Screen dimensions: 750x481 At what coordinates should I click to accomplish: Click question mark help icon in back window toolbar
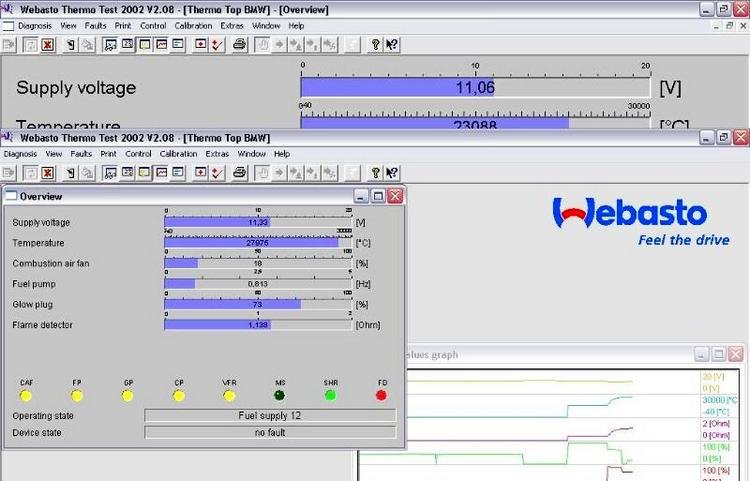375,45
